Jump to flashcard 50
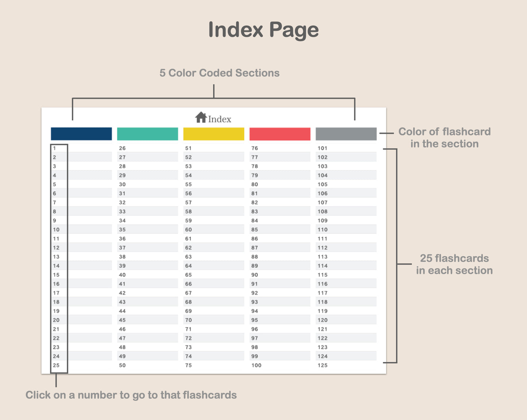 122,365
